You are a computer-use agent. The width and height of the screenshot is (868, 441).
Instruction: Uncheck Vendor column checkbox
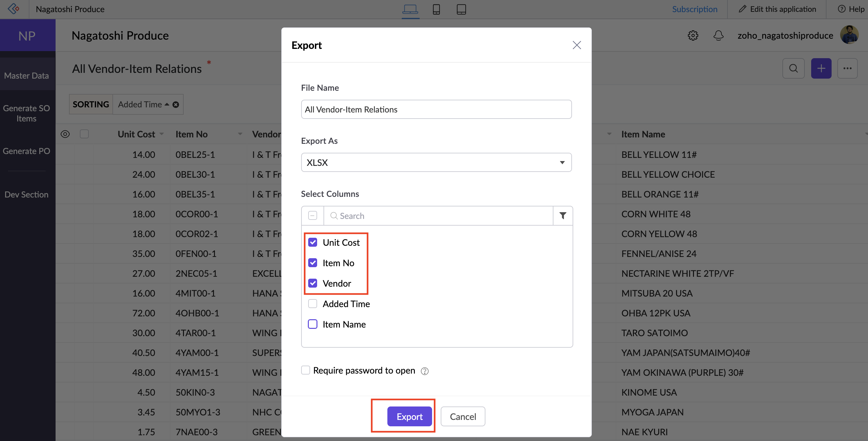coord(312,283)
